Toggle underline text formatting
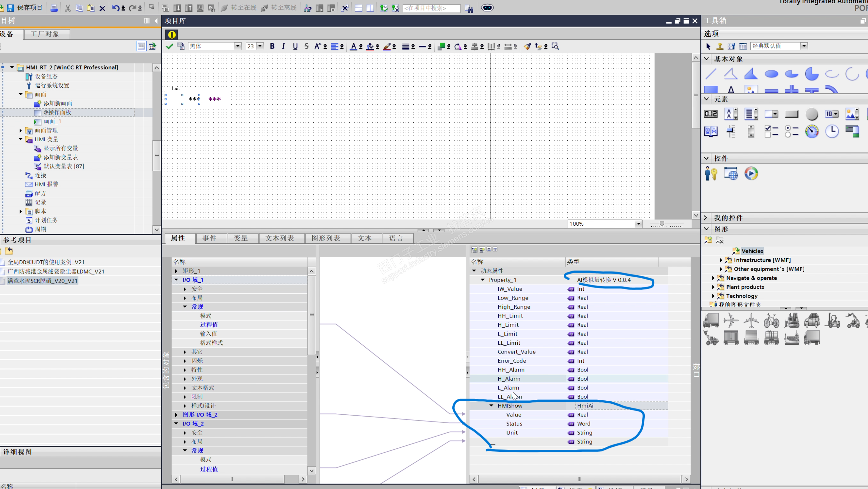 click(295, 46)
